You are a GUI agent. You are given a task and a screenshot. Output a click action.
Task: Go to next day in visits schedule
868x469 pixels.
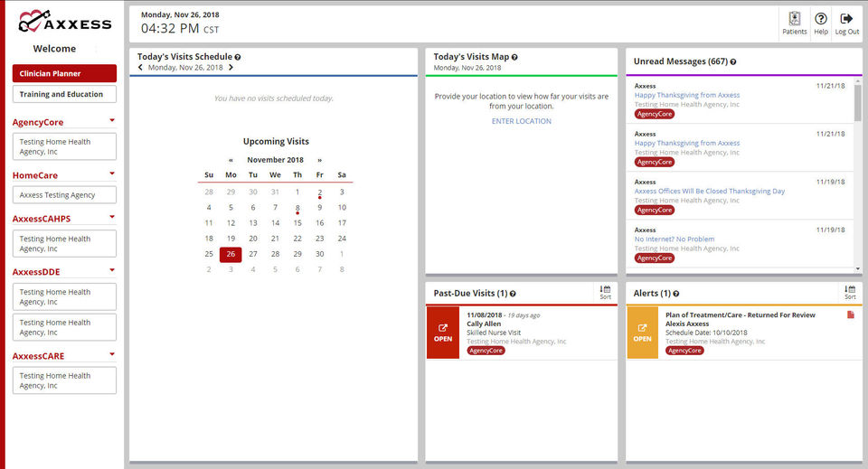click(231, 68)
